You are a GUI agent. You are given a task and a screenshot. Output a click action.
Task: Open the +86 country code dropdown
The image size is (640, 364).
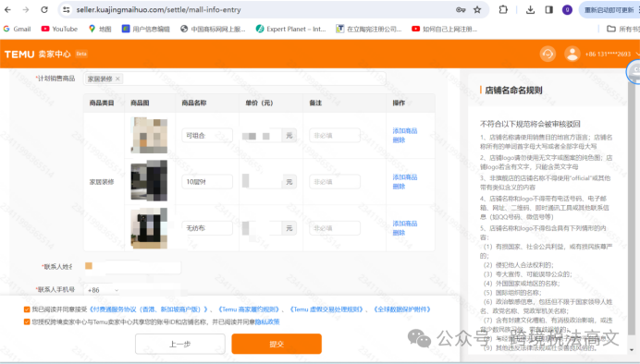[104, 290]
